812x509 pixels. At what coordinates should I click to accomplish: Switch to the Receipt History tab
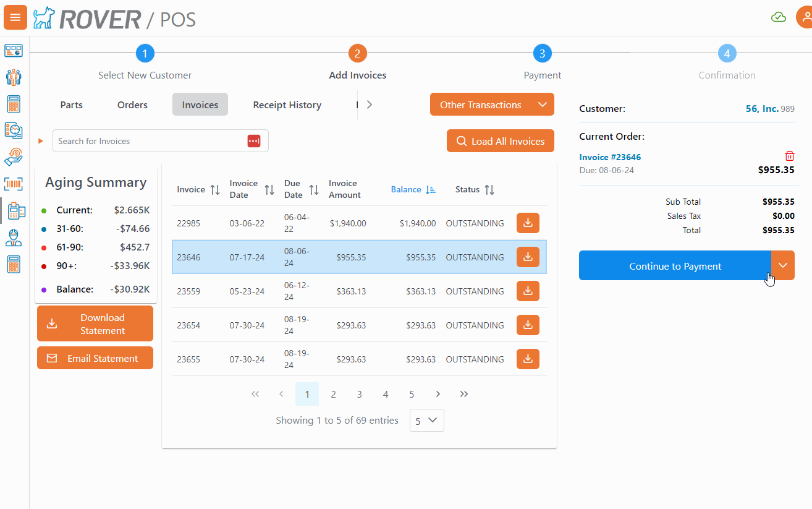(x=287, y=105)
